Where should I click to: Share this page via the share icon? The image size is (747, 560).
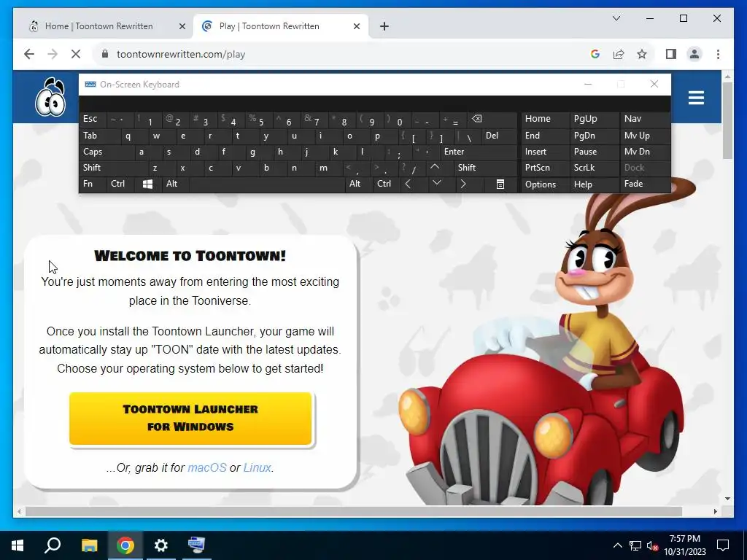[x=619, y=54]
